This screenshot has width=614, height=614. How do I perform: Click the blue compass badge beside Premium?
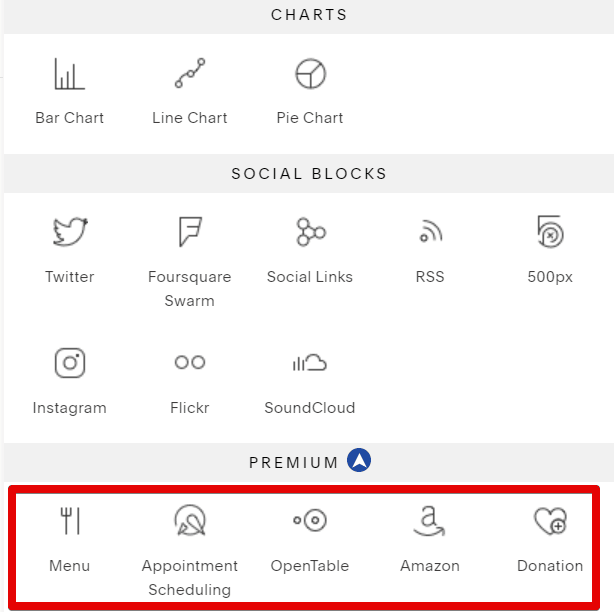359,461
